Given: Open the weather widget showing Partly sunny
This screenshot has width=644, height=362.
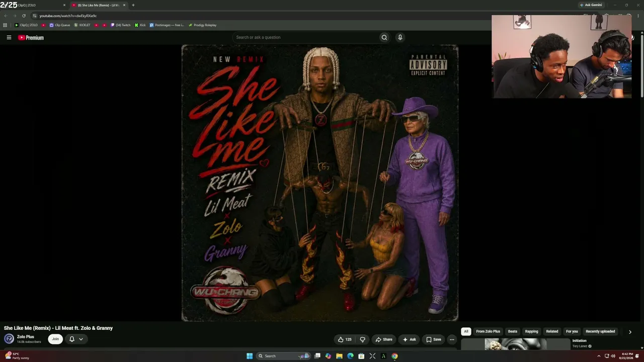Looking at the screenshot, I should pos(17,356).
